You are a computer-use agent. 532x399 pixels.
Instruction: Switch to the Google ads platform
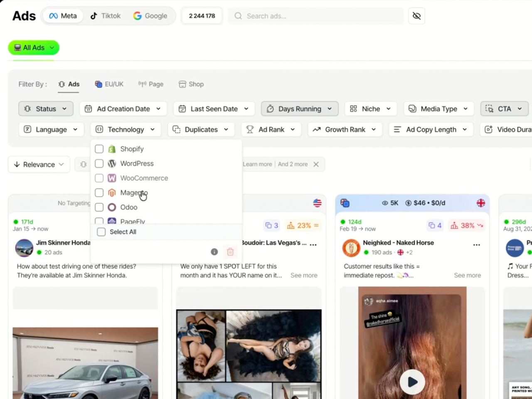150,16
